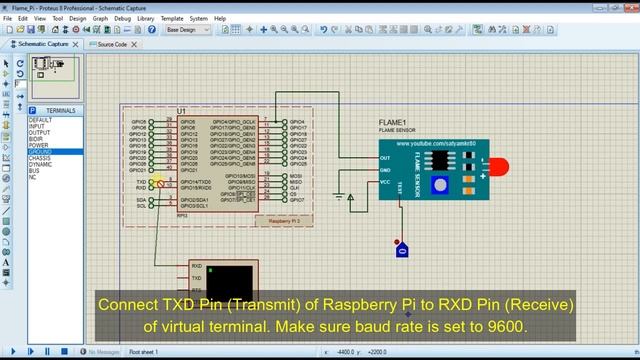Click the Stop simulation button
This screenshot has height=360, width=640.
(64, 351)
